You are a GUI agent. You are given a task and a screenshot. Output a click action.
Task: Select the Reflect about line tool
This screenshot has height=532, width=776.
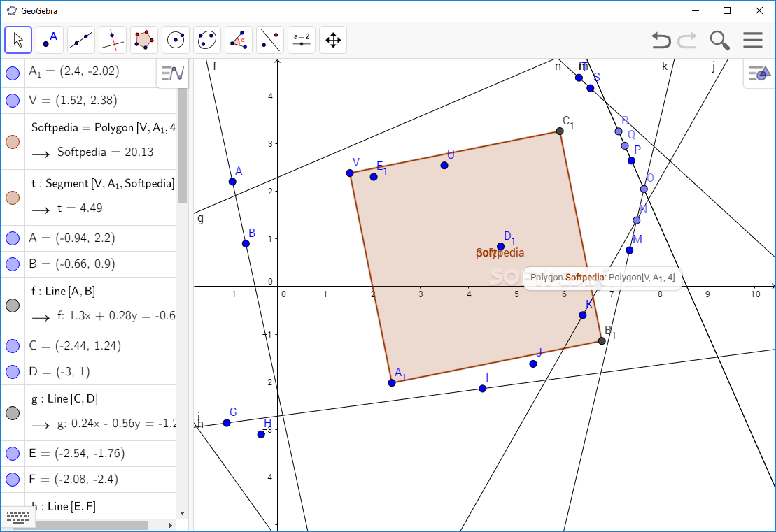pyautogui.click(x=270, y=40)
